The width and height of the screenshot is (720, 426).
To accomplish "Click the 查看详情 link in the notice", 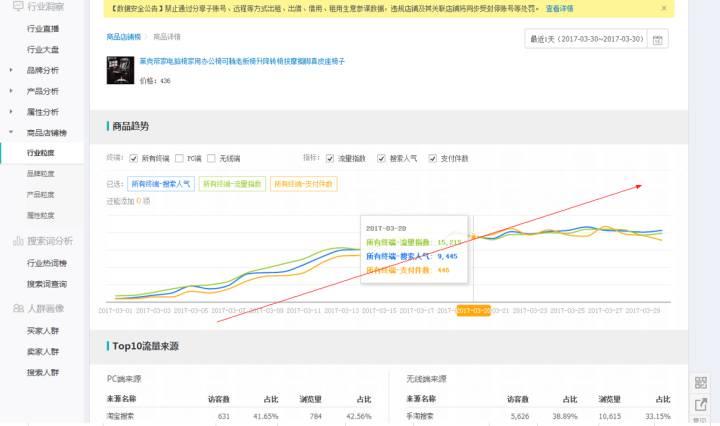I will click(x=559, y=8).
